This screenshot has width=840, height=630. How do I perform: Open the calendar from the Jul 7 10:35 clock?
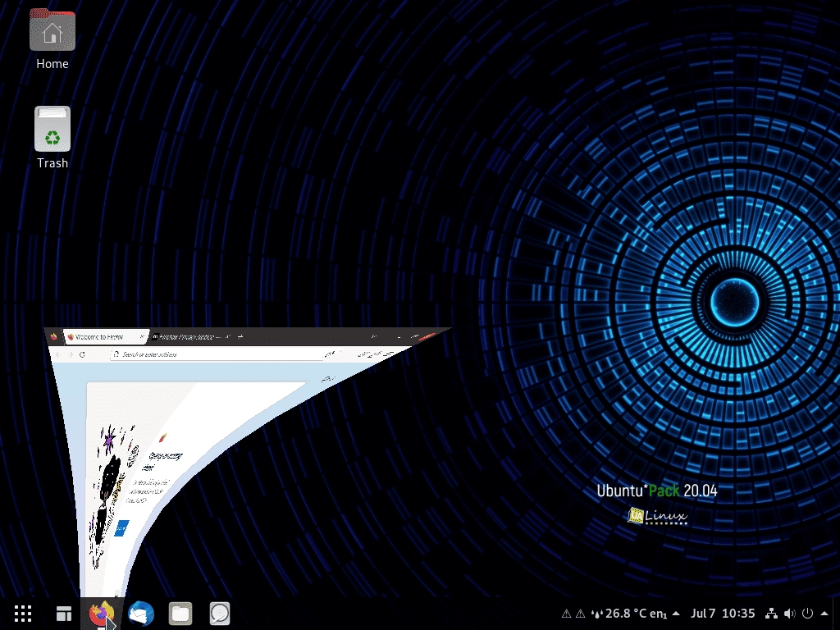pos(723,614)
